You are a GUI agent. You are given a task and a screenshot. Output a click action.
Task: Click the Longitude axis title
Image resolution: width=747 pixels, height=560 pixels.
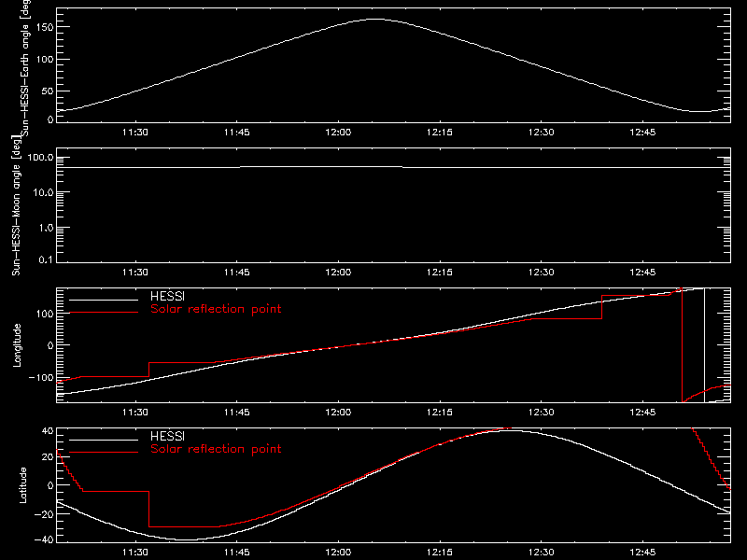(17, 345)
